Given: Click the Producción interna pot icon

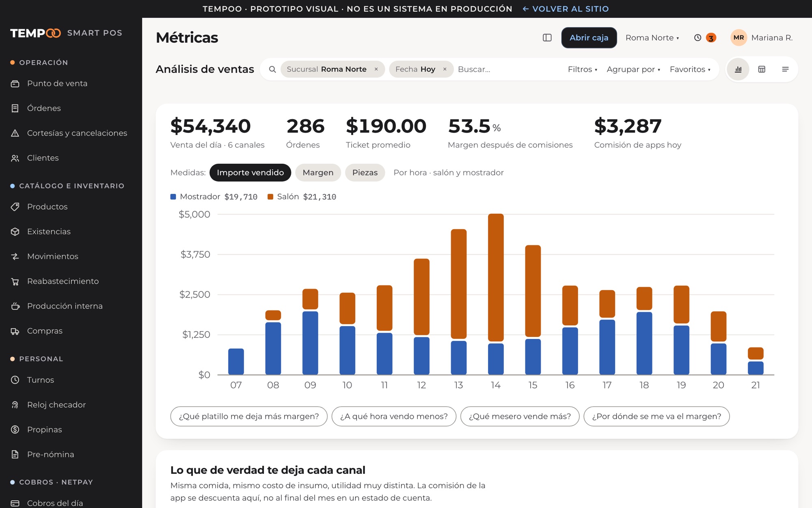Looking at the screenshot, I should [x=15, y=306].
